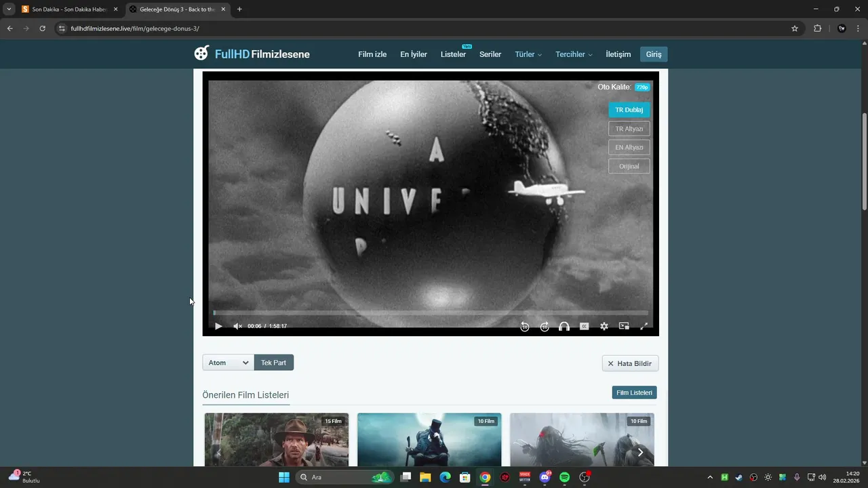Report error with Hata Bildir
The image size is (868, 488).
click(630, 363)
